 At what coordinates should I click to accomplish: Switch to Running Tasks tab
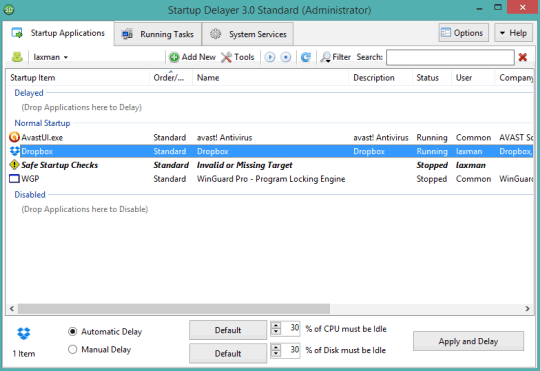pyautogui.click(x=158, y=34)
